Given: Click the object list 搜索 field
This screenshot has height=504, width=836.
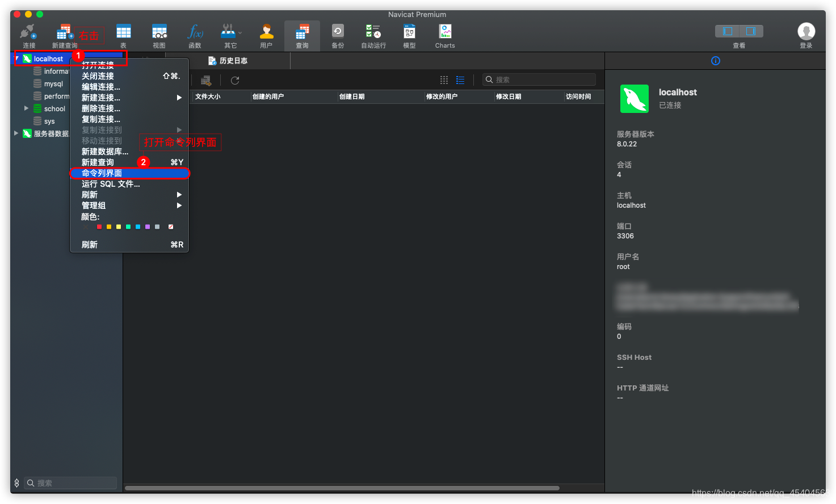Looking at the screenshot, I should click(x=539, y=79).
